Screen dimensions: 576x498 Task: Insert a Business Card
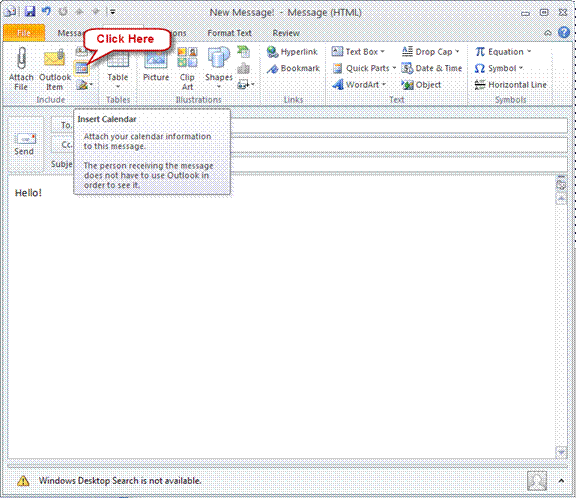pyautogui.click(x=82, y=51)
